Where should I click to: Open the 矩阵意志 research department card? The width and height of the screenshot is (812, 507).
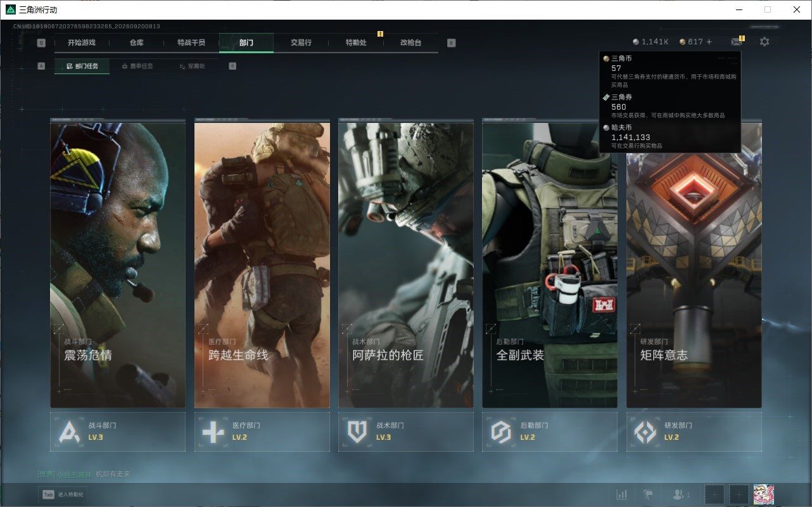click(694, 265)
